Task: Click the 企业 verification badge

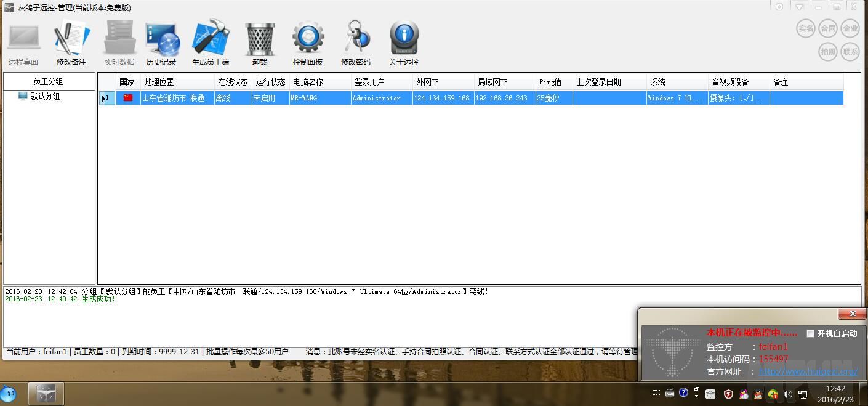Action: [x=850, y=28]
